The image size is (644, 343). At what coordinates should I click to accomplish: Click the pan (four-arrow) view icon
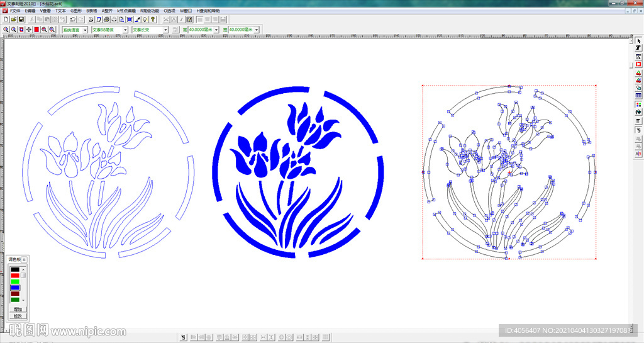pos(29,30)
